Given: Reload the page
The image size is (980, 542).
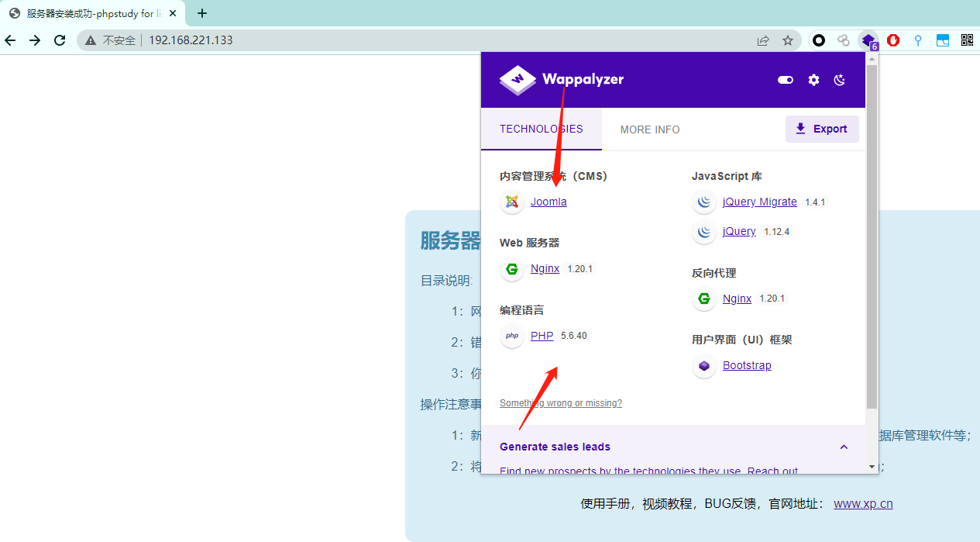Looking at the screenshot, I should (60, 40).
